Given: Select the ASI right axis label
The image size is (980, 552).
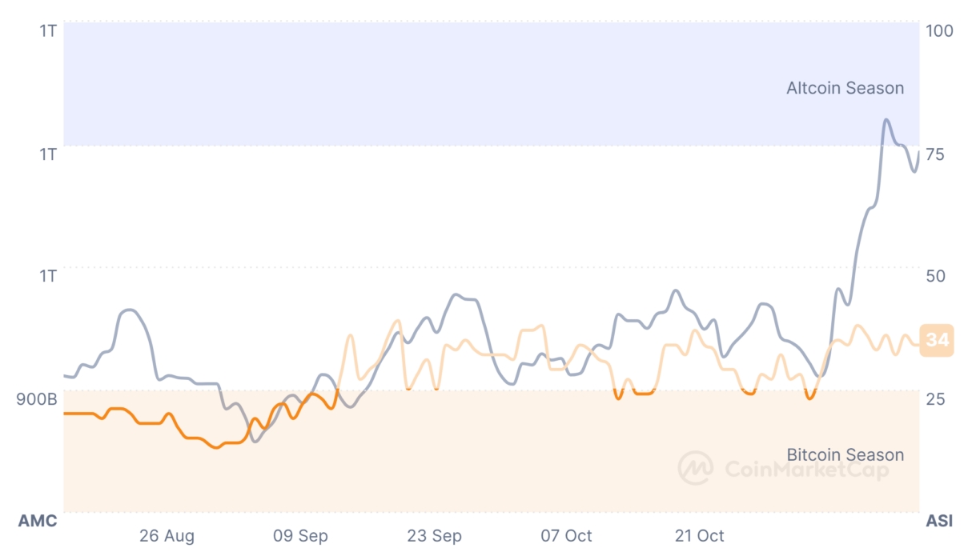Looking at the screenshot, I should click(939, 521).
